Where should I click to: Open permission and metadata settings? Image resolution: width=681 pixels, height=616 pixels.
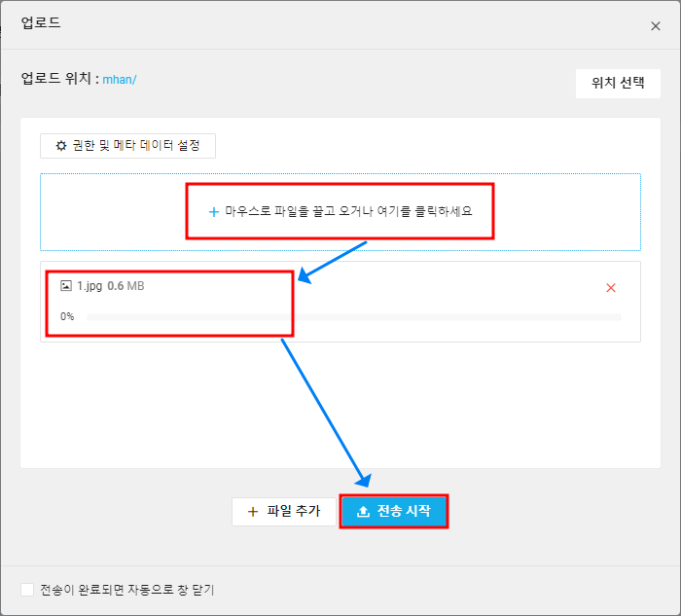127,146
